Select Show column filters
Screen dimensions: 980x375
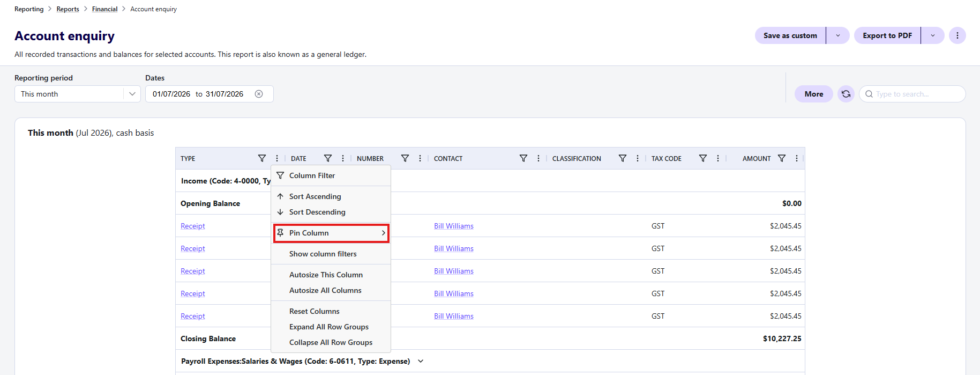pos(331,254)
